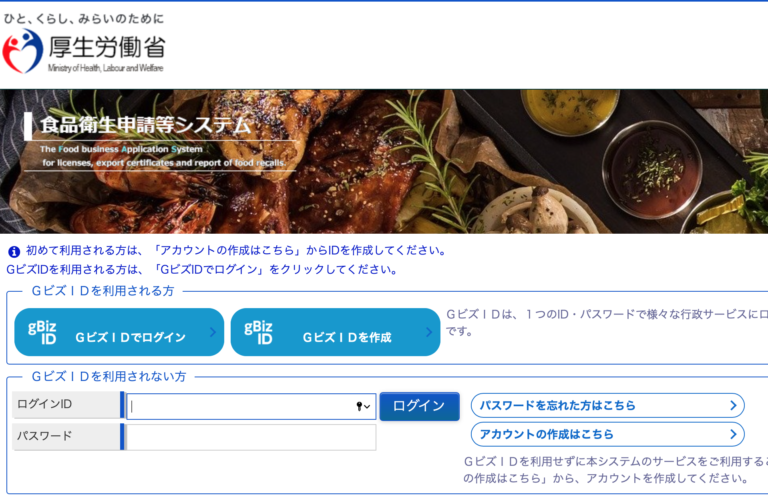
Task: Click the GビズIDを作成 button
Action: point(336,332)
